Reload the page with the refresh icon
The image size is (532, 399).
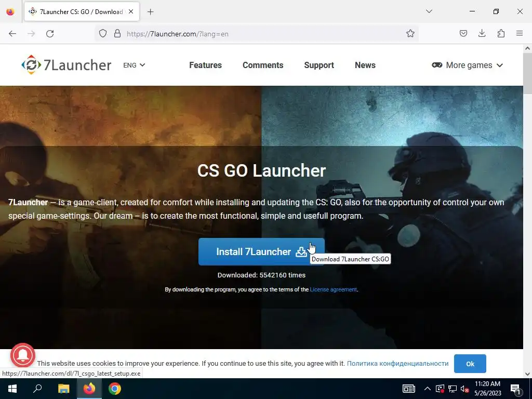point(50,34)
